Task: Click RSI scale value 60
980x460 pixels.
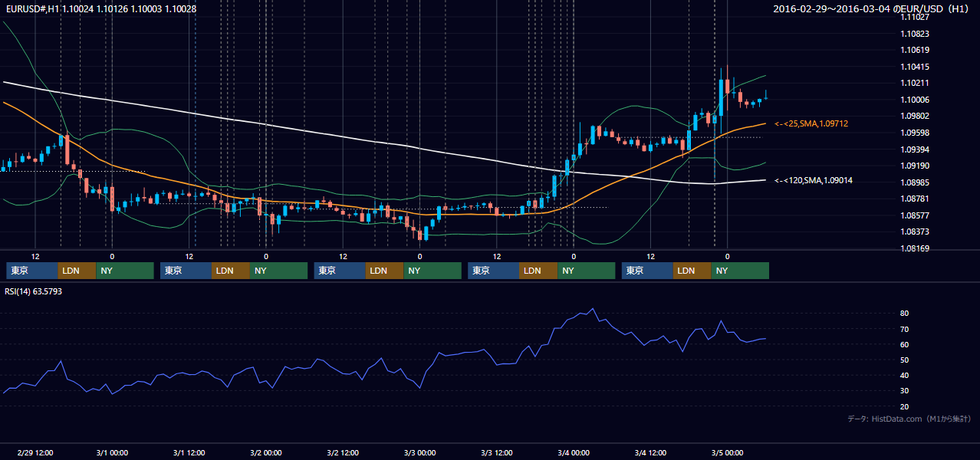Action: click(905, 344)
